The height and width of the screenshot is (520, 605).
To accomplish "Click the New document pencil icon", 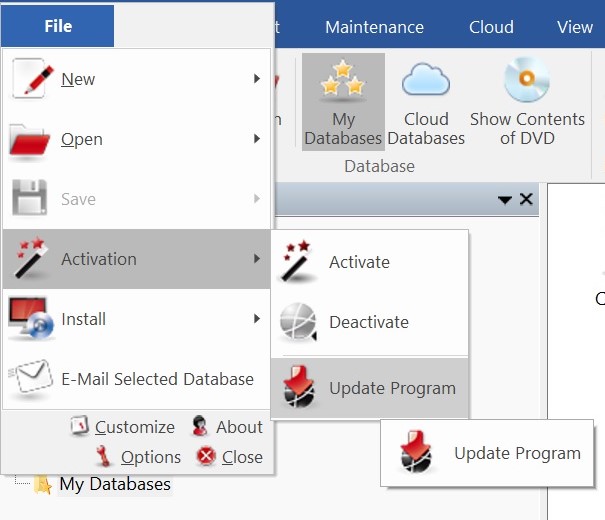I will click(x=31, y=79).
